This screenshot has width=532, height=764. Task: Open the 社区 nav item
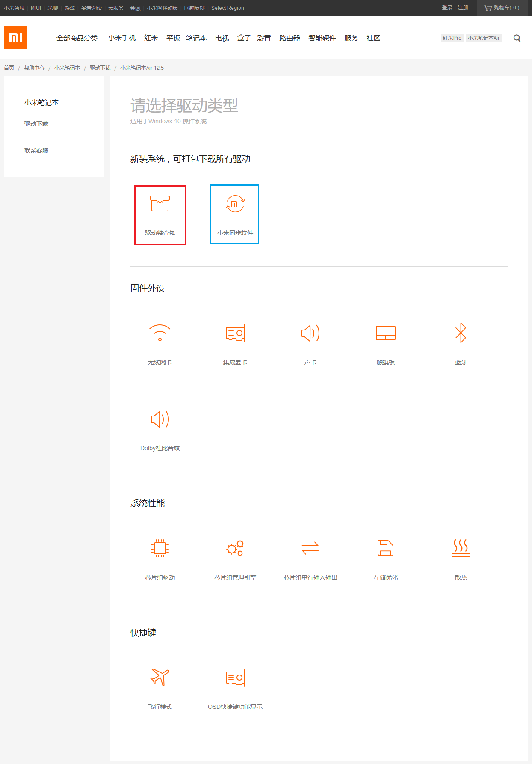(x=373, y=38)
